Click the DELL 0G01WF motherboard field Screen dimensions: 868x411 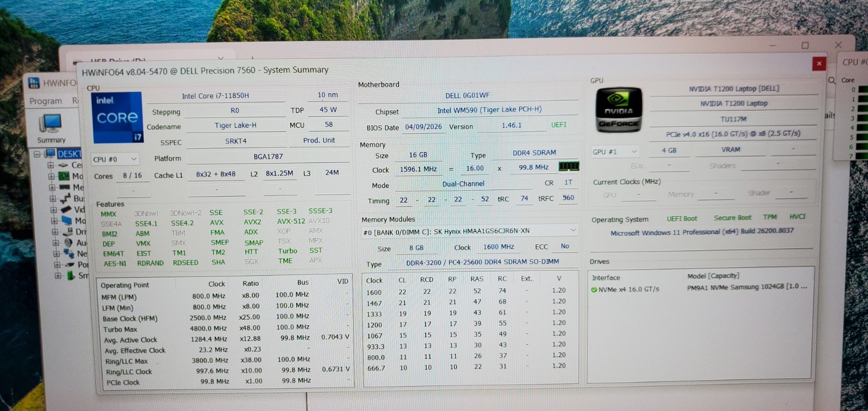pos(468,96)
